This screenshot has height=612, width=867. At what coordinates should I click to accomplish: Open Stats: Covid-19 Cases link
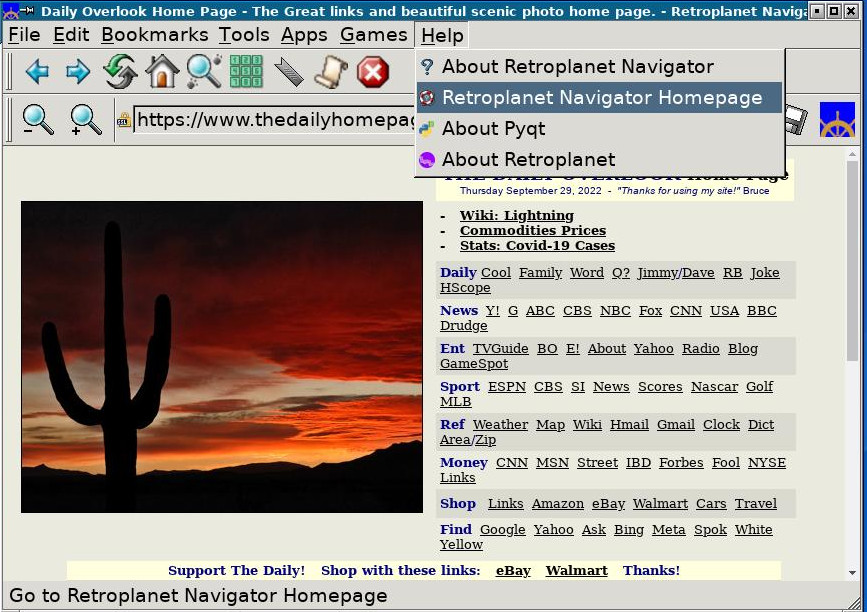[537, 245]
